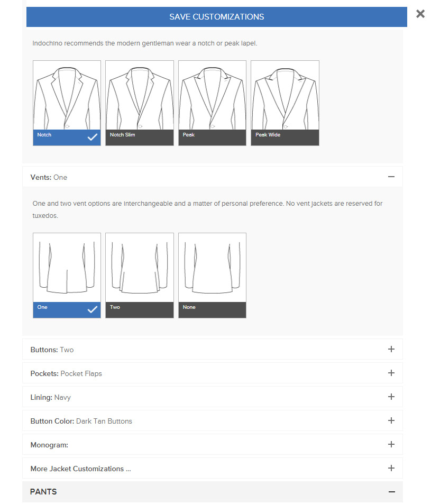
Task: Click the Notch Slim caption label
Action: (123, 135)
